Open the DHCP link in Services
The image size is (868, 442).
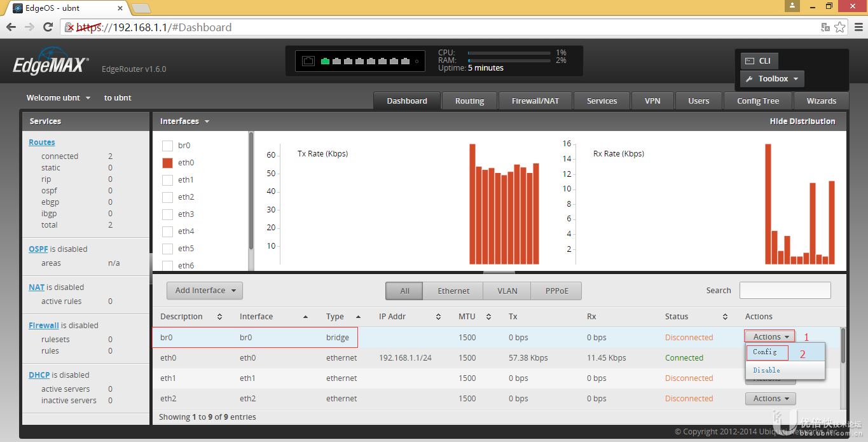(x=39, y=375)
